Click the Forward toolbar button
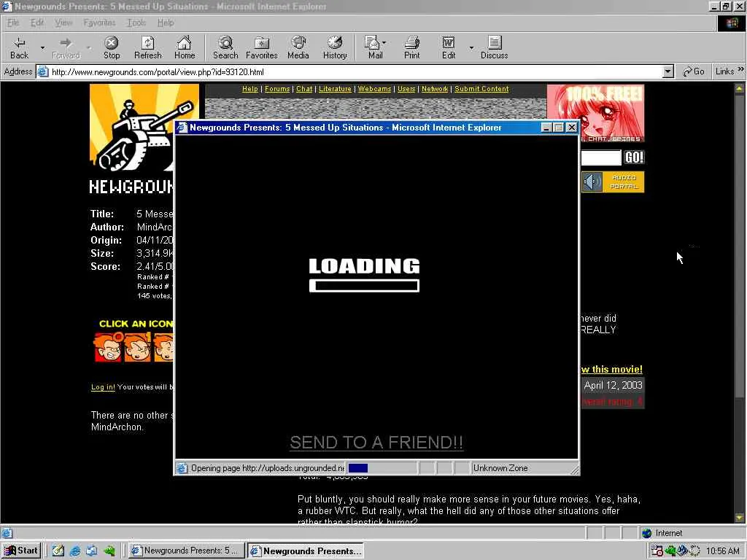Viewport: 747px width, 560px height. pyautogui.click(x=66, y=47)
